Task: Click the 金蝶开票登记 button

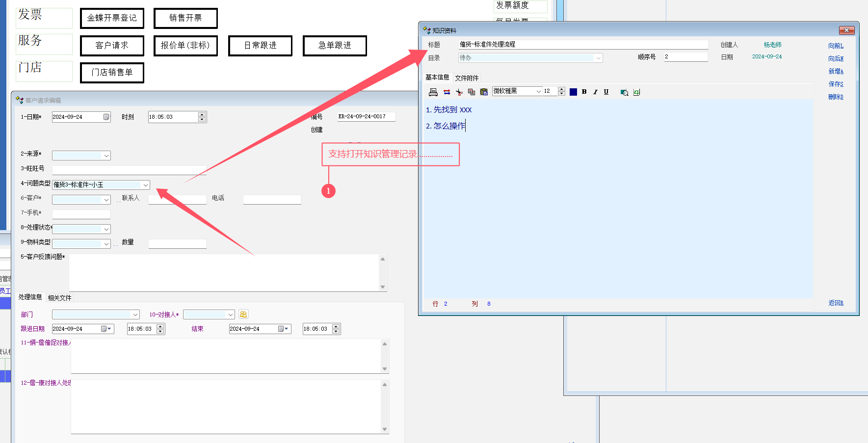Action: click(112, 18)
